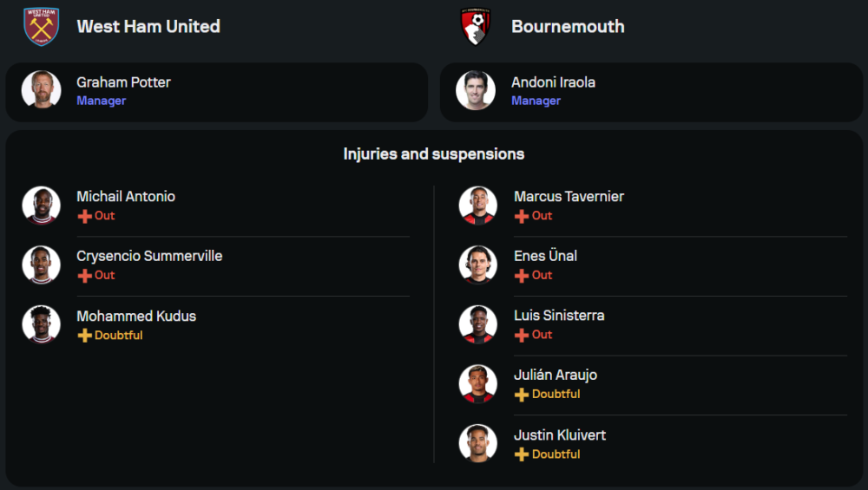The height and width of the screenshot is (490, 868).
Task: Open Graham Potter's manager photo
Action: pos(41,90)
